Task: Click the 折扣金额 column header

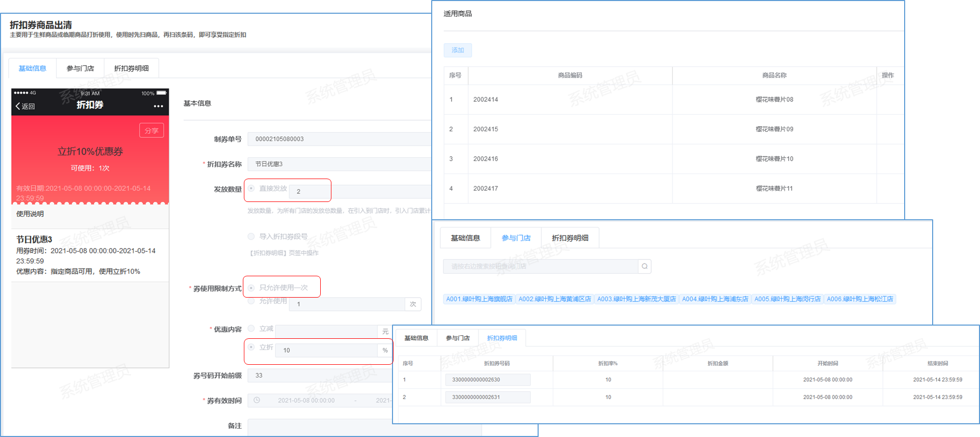Action: click(x=718, y=363)
